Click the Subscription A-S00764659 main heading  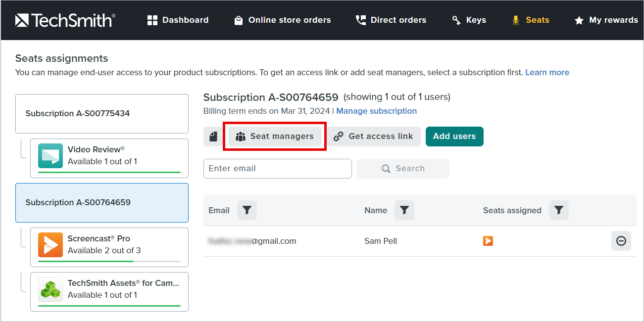click(271, 97)
